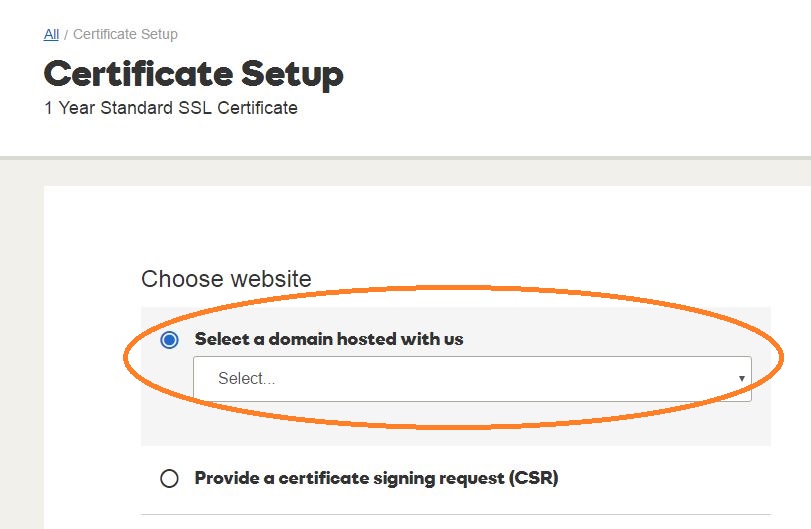The image size is (811, 529).
Task: Click the slash separator in the breadcrumb
Action: tap(66, 34)
